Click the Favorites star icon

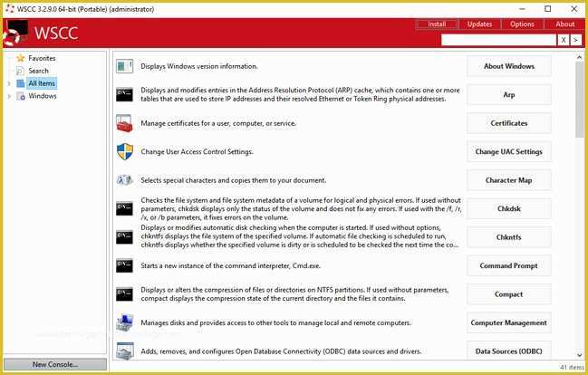(21, 58)
